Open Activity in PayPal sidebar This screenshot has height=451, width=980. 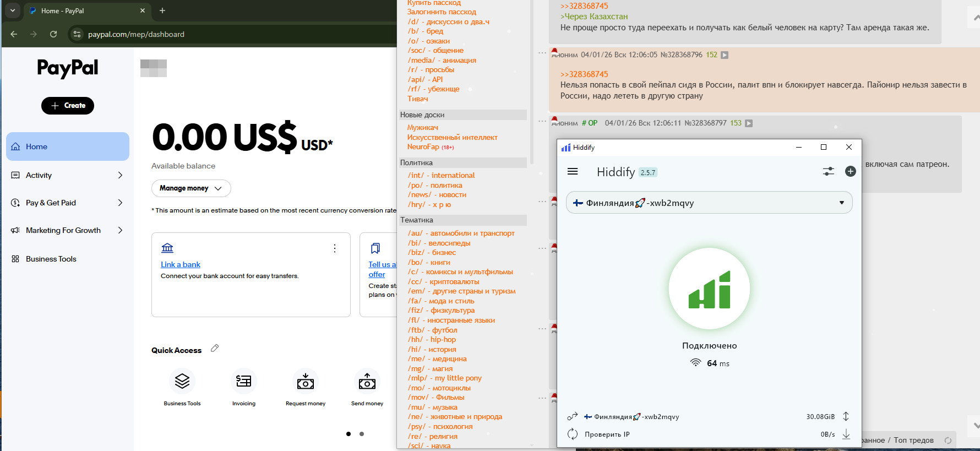coord(68,175)
